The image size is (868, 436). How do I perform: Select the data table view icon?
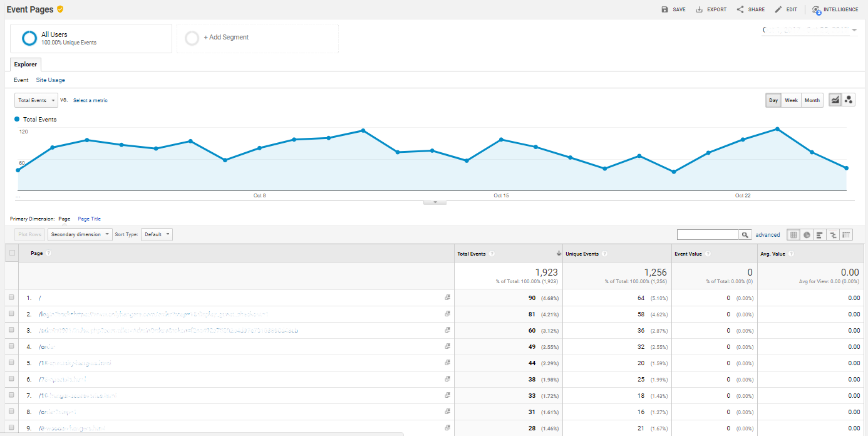(x=793, y=235)
